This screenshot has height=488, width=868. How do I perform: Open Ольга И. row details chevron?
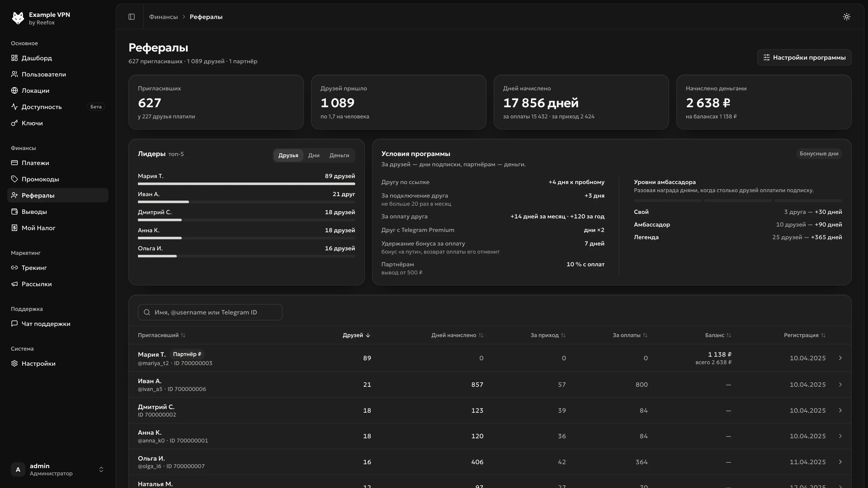click(x=840, y=462)
